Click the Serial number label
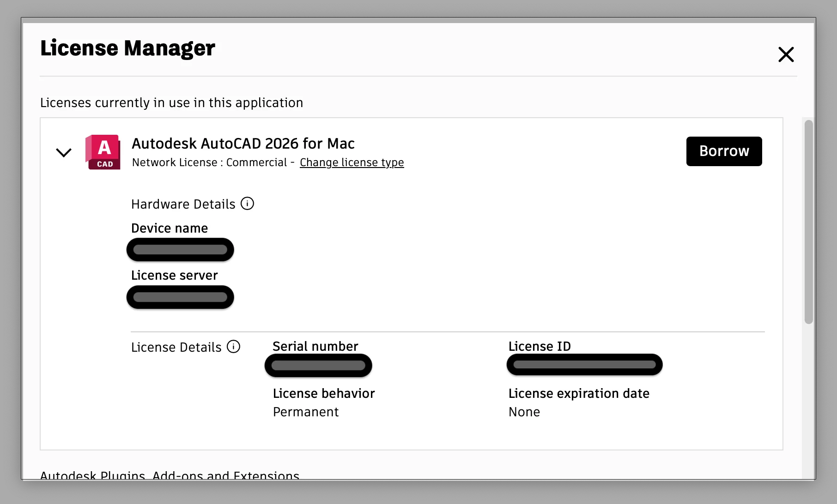 click(x=315, y=346)
